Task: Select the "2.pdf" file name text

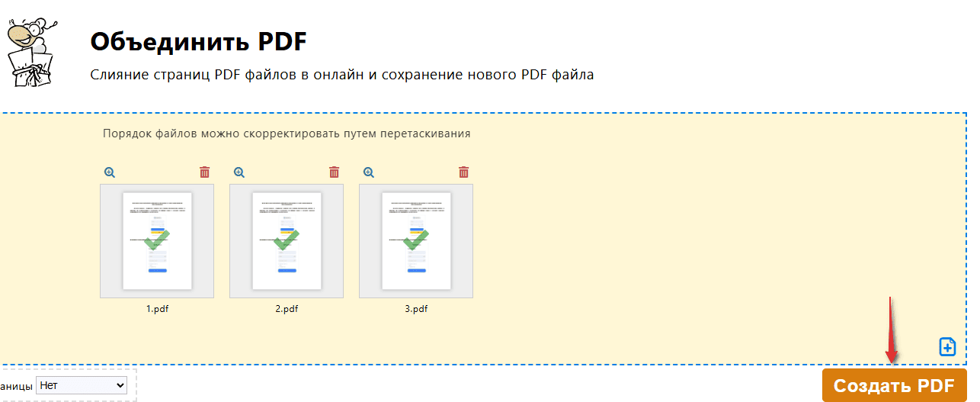Action: (287, 309)
